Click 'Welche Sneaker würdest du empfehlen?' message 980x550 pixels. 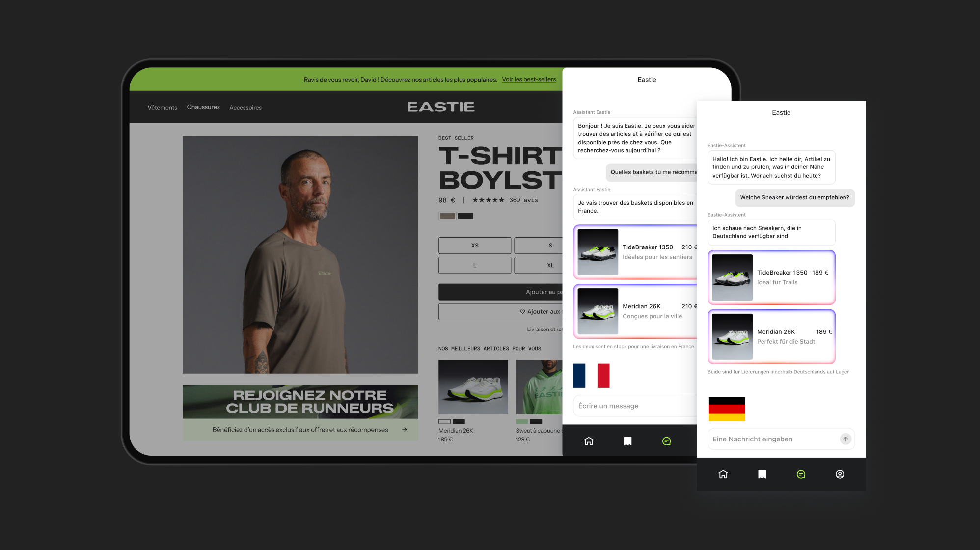click(x=795, y=198)
